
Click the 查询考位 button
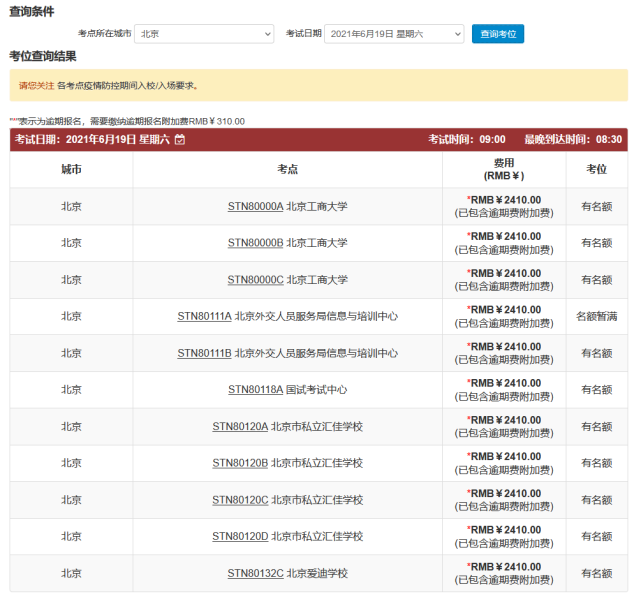(x=498, y=34)
